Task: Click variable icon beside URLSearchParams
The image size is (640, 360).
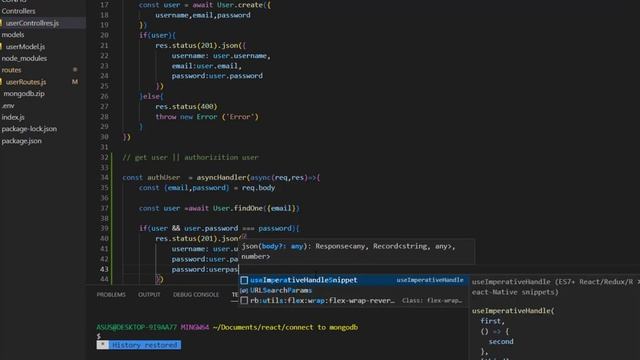Action: (x=244, y=290)
